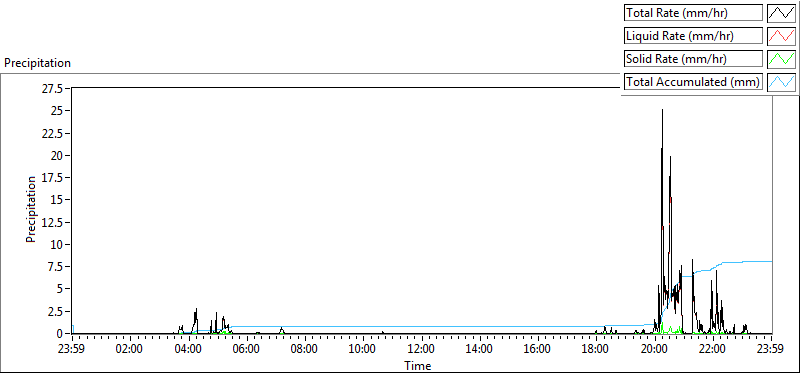Click the rightmost 23:59 time axis label
The width and height of the screenshot is (800, 373).
click(x=771, y=350)
